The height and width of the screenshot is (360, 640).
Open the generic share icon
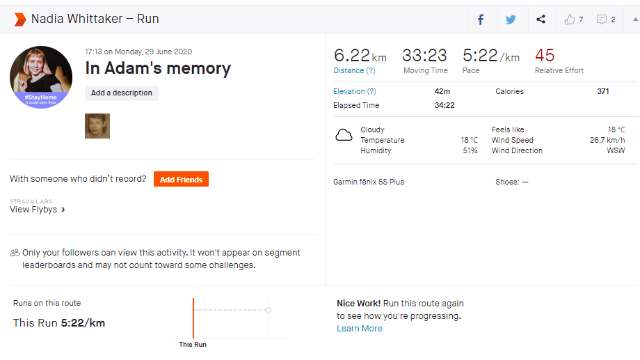(540, 19)
